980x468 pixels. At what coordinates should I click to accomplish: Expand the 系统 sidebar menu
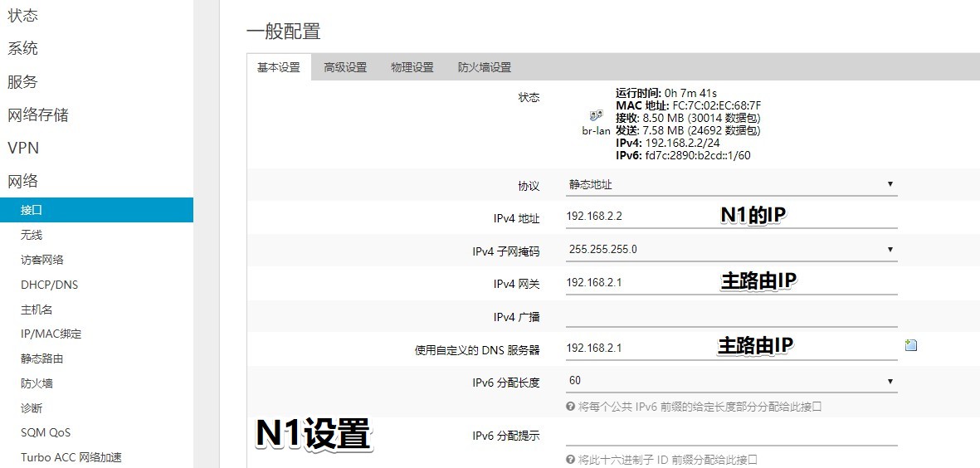pos(22,48)
